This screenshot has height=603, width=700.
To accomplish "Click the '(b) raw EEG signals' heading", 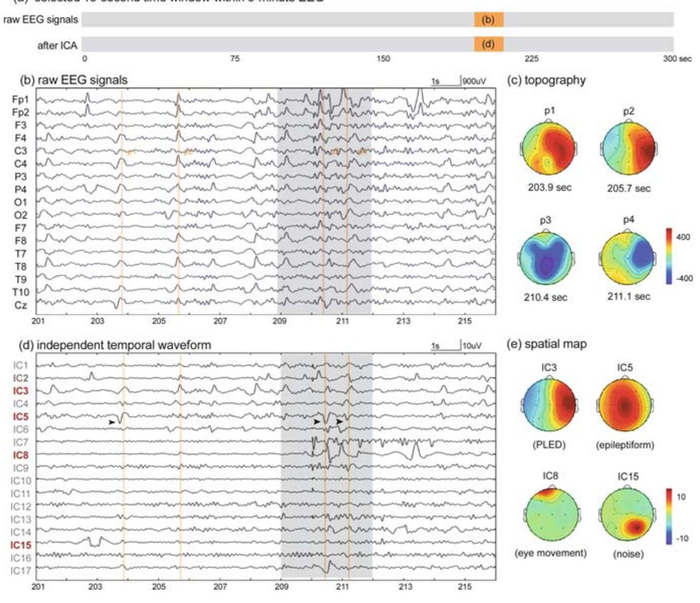I will [x=73, y=80].
